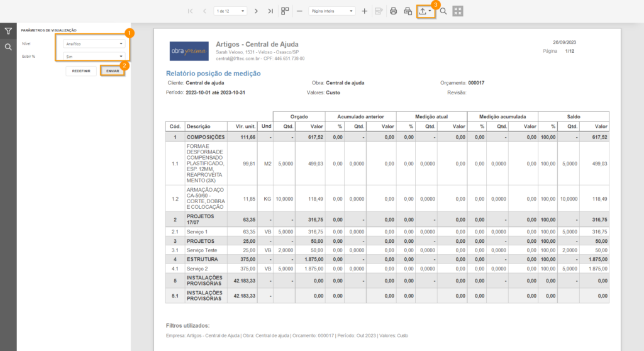
Task: Click the date '26/09/2023' in report header
Action: pos(564,42)
